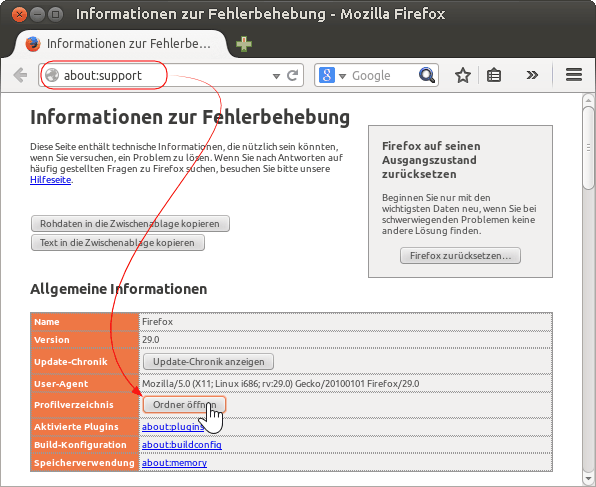This screenshot has width=596, height=487.
Task: Click the vertical scrollbar thumb
Action: point(588,147)
